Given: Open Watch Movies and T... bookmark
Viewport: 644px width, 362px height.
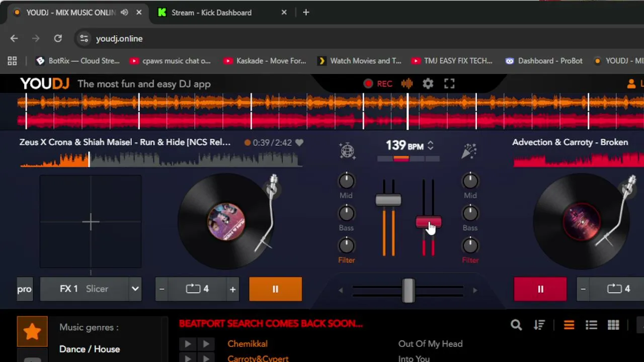Looking at the screenshot, I should click(x=359, y=61).
